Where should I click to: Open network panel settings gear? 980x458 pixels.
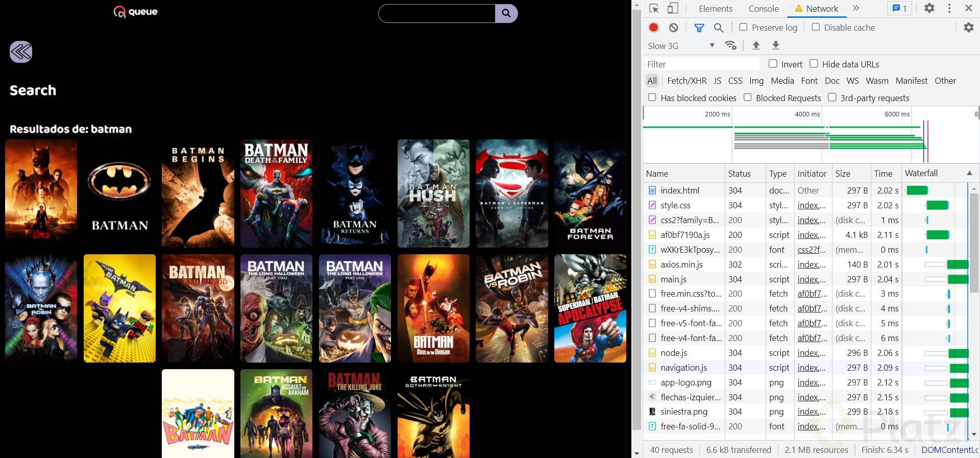click(969, 28)
